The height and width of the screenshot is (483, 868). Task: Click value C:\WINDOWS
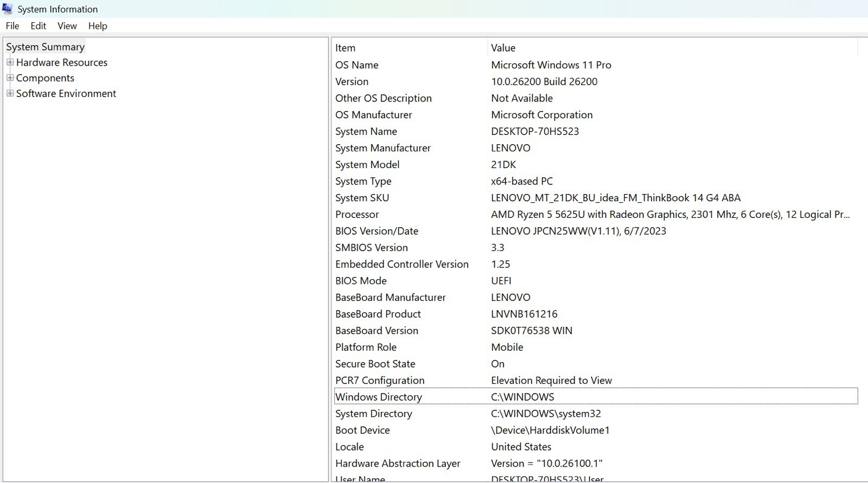(x=522, y=397)
